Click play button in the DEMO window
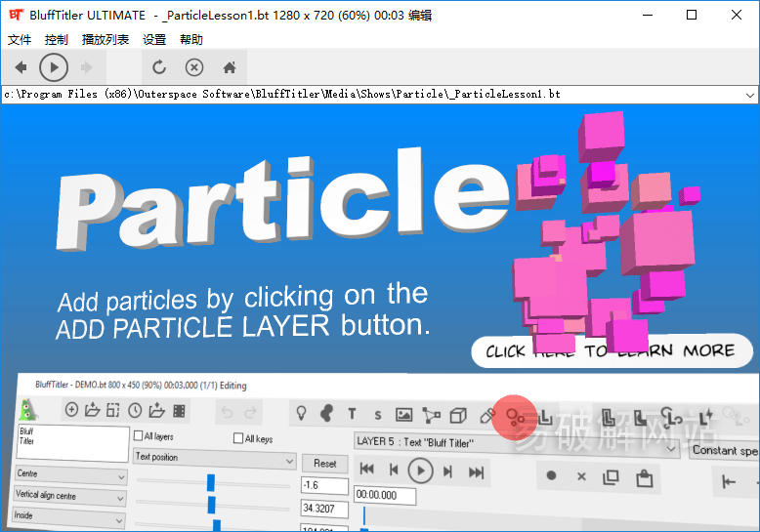 (x=420, y=471)
